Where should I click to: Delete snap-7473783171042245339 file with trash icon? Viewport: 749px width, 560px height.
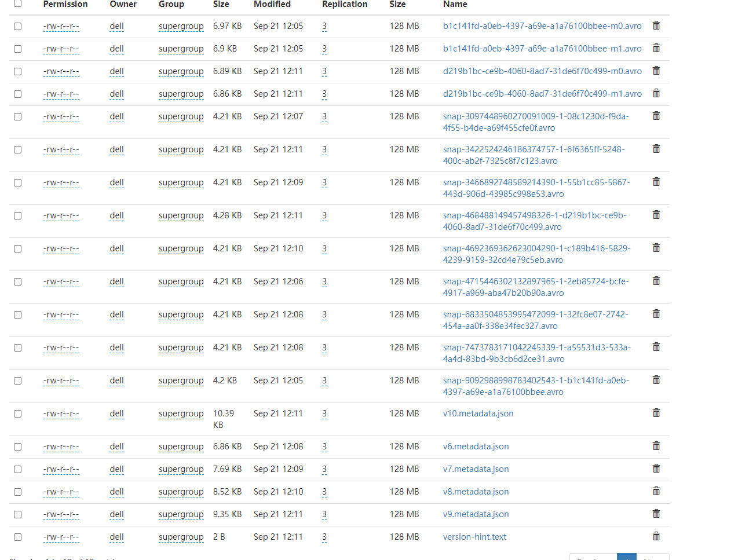tap(656, 347)
